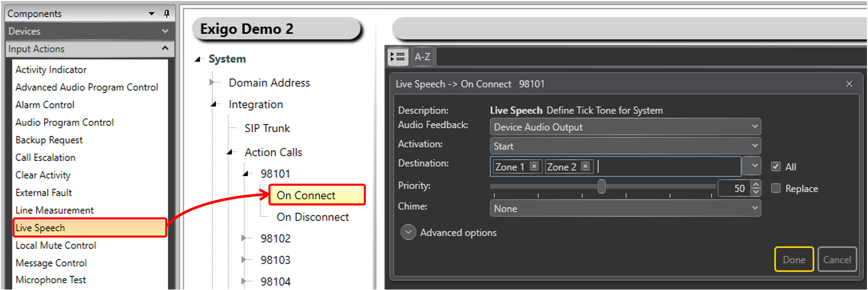This screenshot has height=290, width=868.
Task: Increase the Priority value with up arrow
Action: [x=756, y=184]
